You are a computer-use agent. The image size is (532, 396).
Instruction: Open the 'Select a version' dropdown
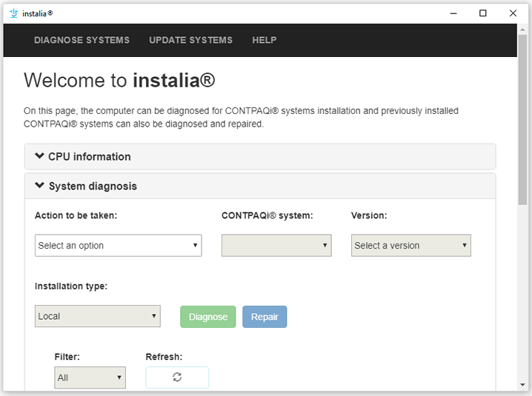410,246
